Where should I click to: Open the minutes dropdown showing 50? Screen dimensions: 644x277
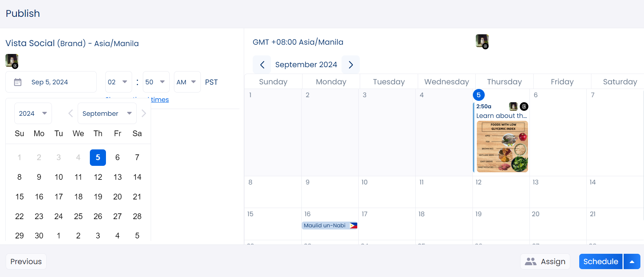click(x=156, y=82)
